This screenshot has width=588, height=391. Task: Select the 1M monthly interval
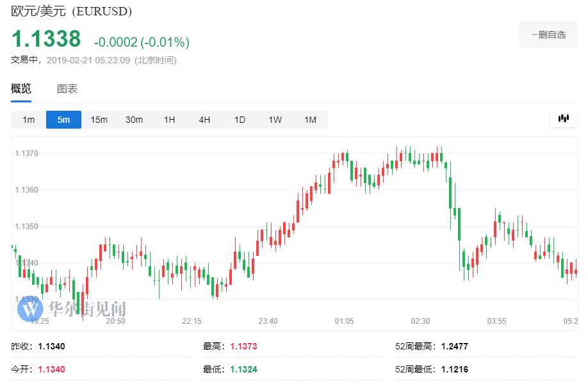(310, 120)
